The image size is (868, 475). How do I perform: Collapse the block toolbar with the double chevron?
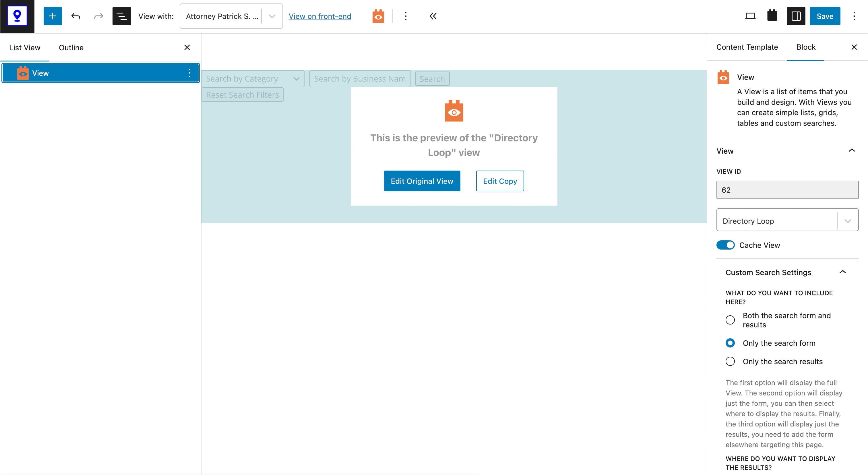pyautogui.click(x=433, y=16)
